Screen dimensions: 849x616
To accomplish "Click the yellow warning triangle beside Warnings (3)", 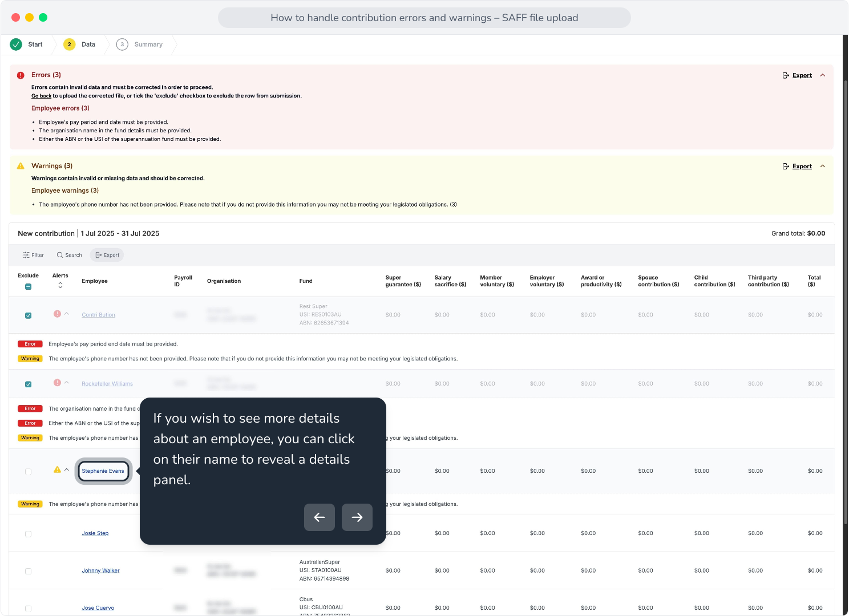I will (21, 166).
